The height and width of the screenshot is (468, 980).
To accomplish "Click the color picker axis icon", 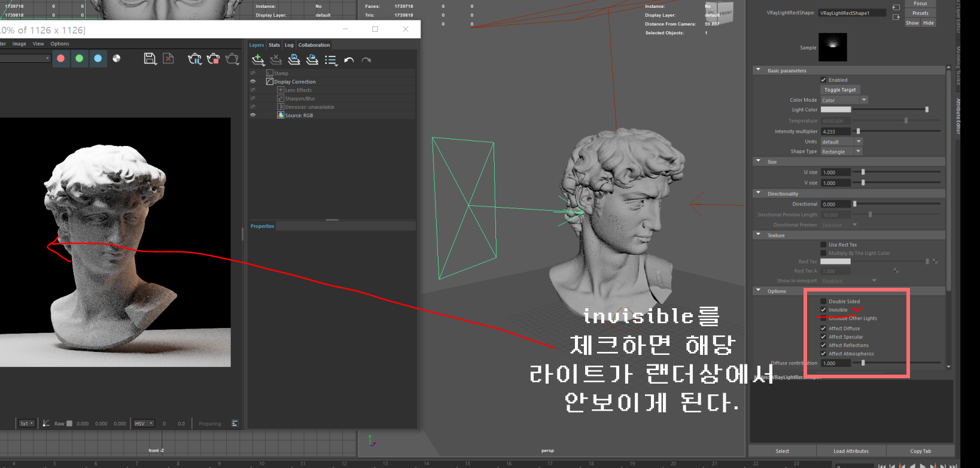I will [x=46, y=423].
